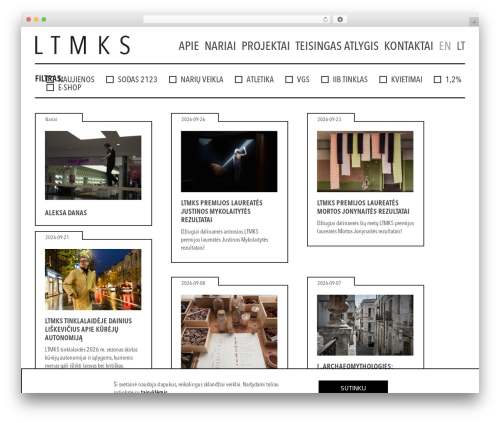Open the cookie rules link in banner
Screen dimensions: 500x423
click(x=154, y=392)
